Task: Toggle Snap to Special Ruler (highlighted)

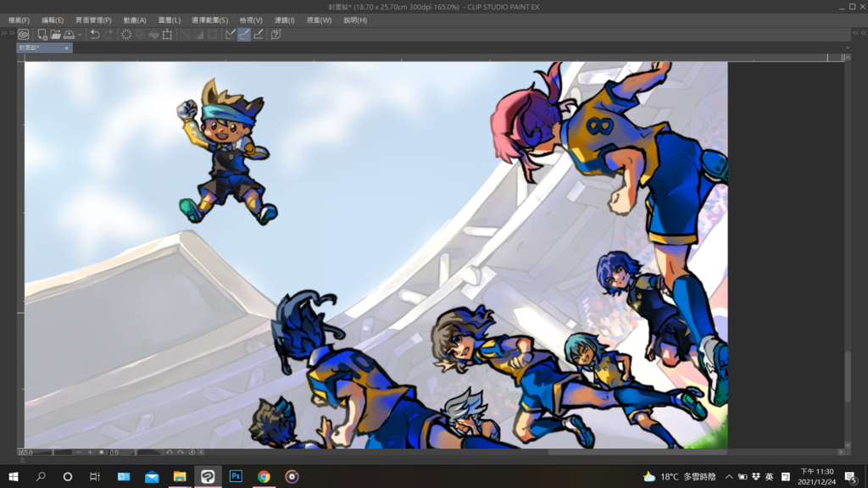Action: point(244,34)
